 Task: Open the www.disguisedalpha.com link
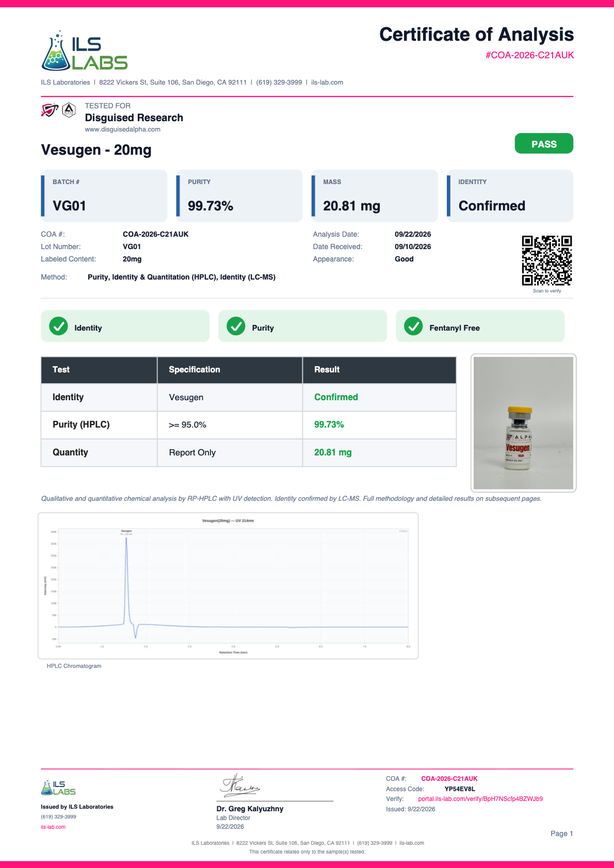tap(123, 129)
